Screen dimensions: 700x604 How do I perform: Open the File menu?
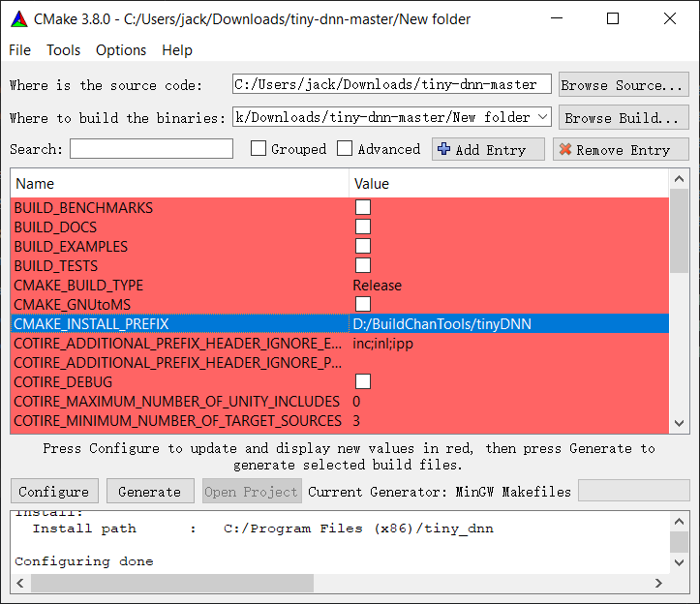19,50
